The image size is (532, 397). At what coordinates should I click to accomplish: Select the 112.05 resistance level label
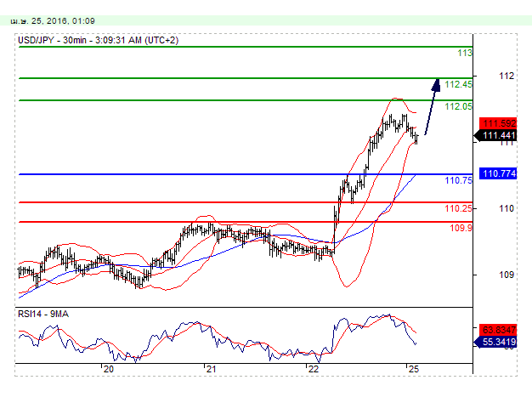pyautogui.click(x=458, y=106)
